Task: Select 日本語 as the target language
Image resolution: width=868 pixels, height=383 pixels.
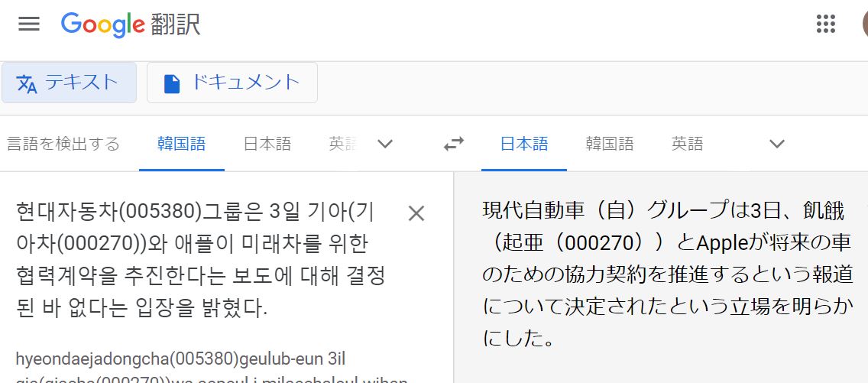Action: pyautogui.click(x=523, y=144)
